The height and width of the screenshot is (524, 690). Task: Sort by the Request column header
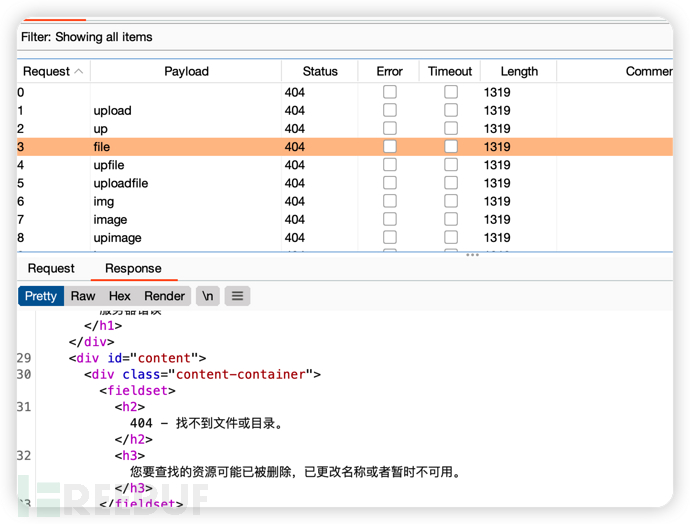53,71
